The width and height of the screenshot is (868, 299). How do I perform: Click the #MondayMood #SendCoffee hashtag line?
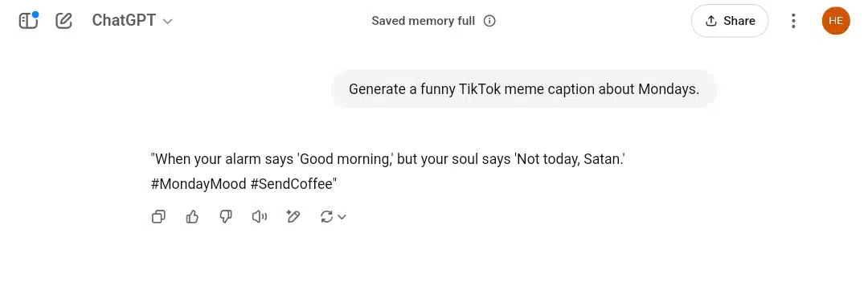tap(244, 184)
